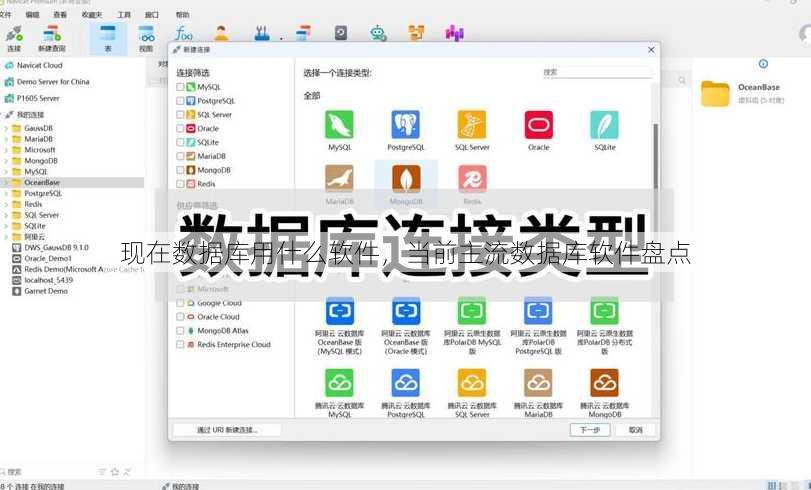Select 腾讯云 云数据库 MySQL icon
Viewport: 811px width, 490px height.
(x=339, y=383)
